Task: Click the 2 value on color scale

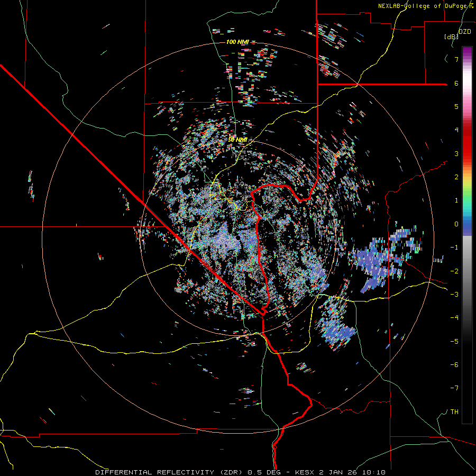Action: tap(456, 177)
